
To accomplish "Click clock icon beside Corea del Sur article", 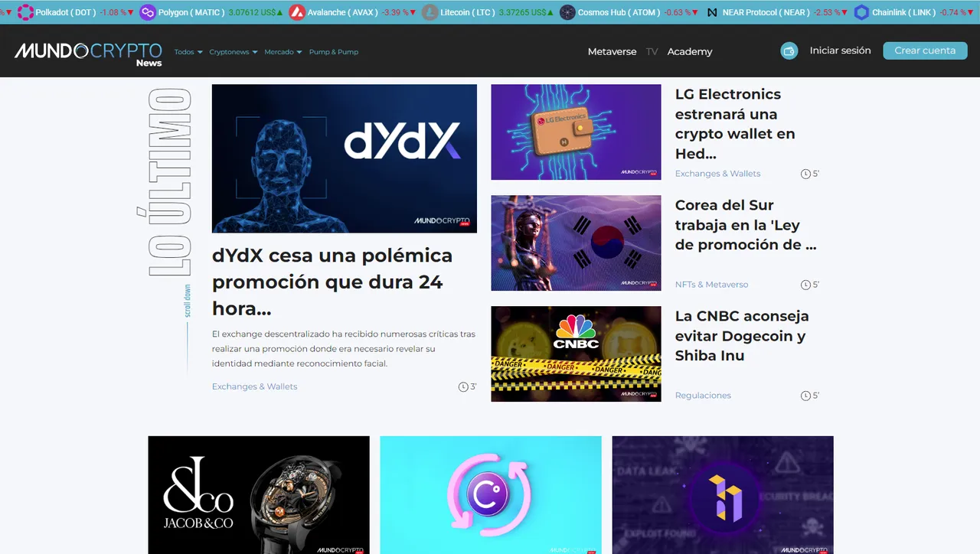I will 805,285.
